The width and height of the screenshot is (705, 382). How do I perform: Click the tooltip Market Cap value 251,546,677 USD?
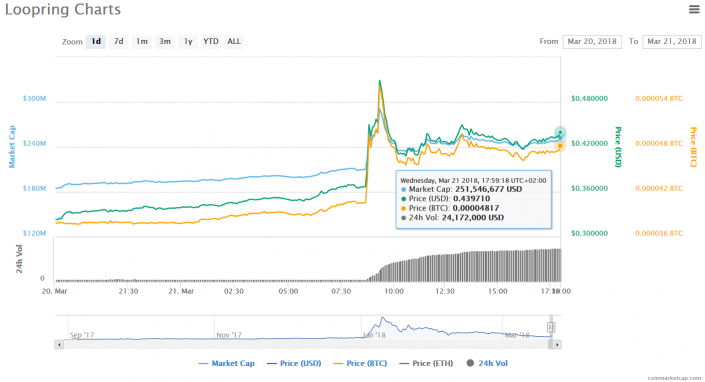[488, 189]
